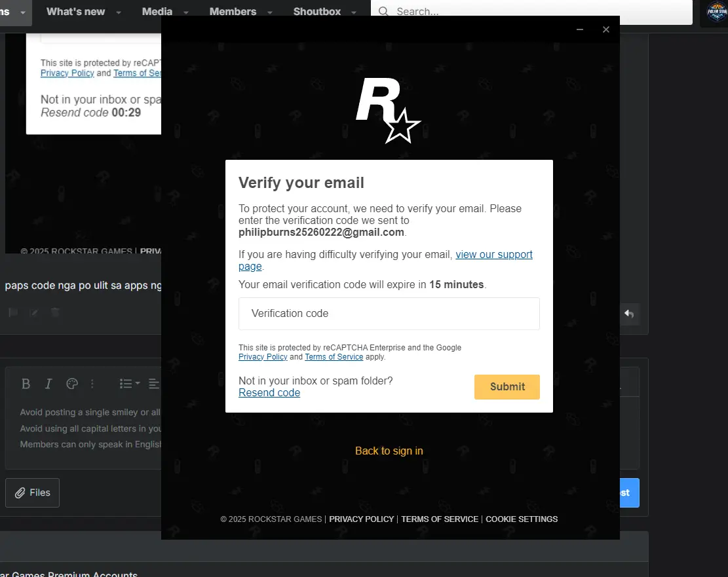The height and width of the screenshot is (577, 728).
Task: Click the Privacy Policy link in the background image
Action: point(67,73)
